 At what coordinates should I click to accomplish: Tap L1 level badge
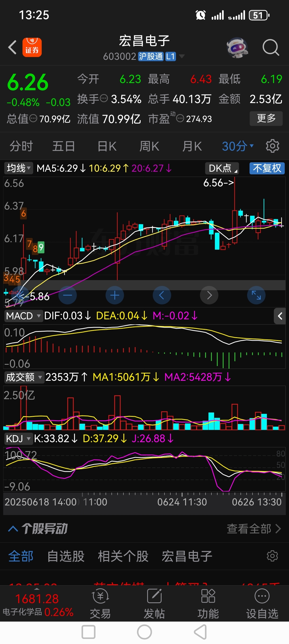(171, 56)
